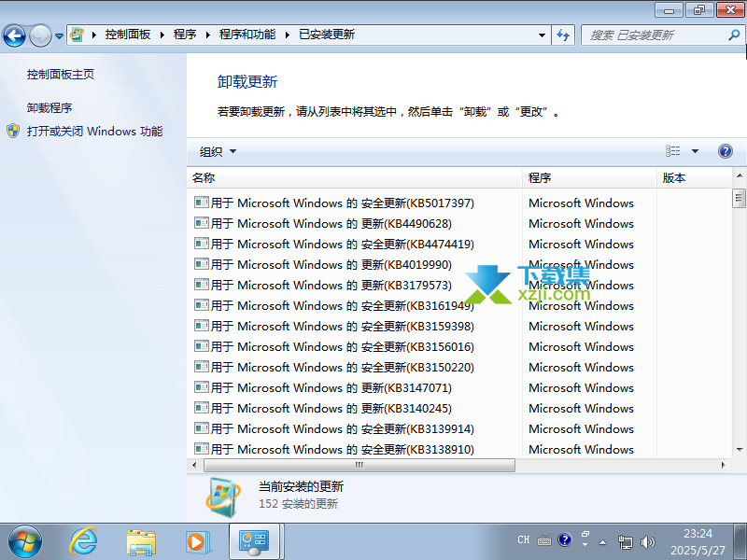747x560 pixels.
Task: Click the CH language indicator
Action: coord(523,539)
